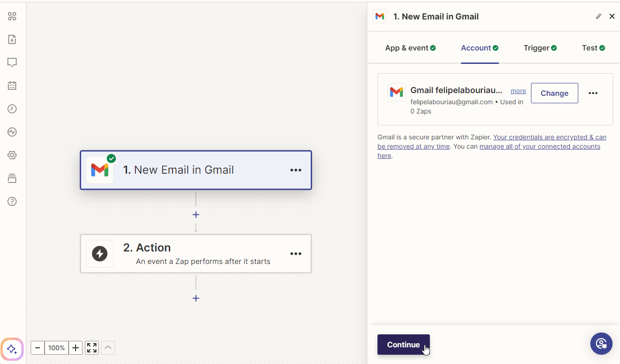620x364 pixels.
Task: Open the settings gear icon in sidebar
Action: [12, 155]
